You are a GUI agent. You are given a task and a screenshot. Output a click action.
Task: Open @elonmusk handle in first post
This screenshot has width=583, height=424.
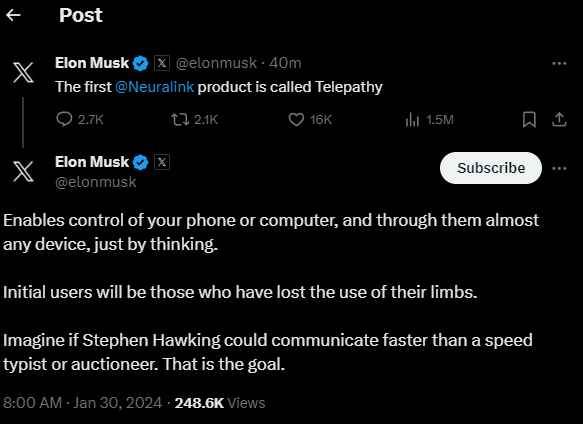click(216, 63)
